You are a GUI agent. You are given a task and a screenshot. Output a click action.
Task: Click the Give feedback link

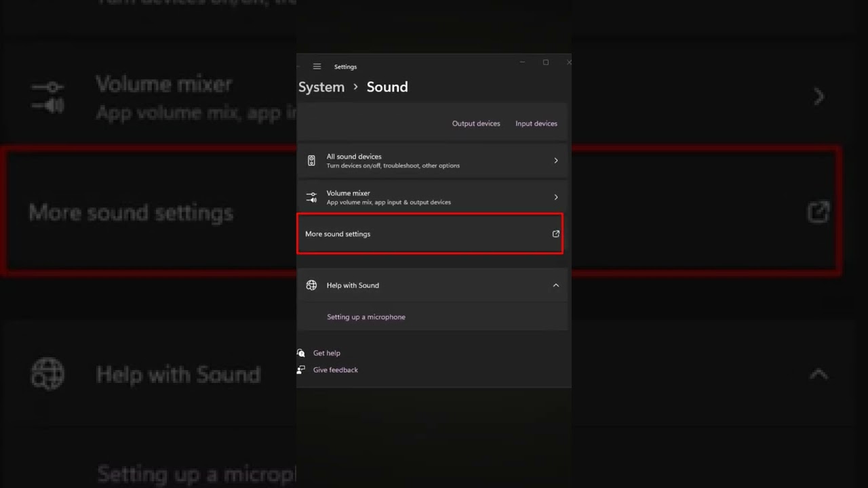click(x=336, y=370)
